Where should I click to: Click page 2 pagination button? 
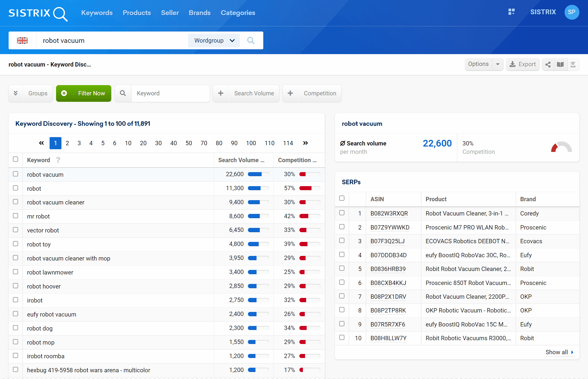coord(68,143)
